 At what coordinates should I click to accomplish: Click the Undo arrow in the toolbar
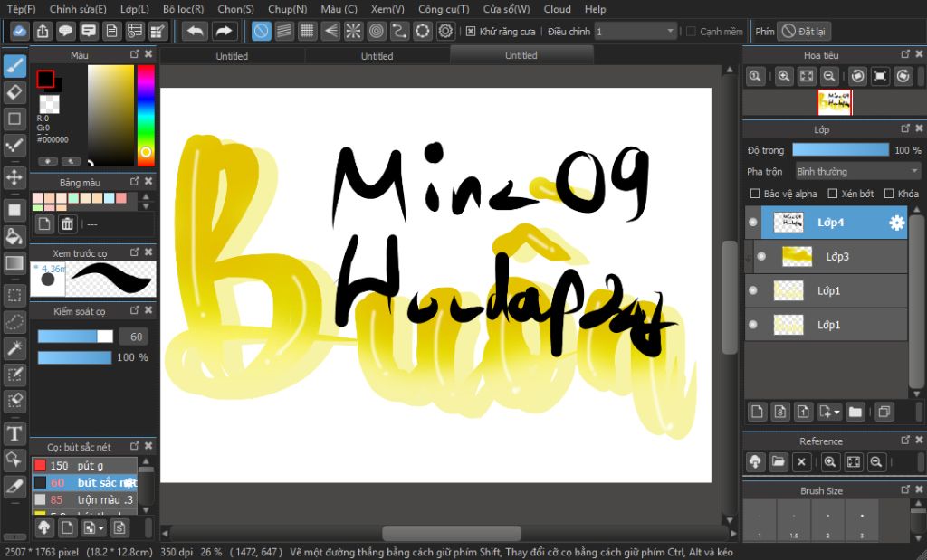coord(195,32)
